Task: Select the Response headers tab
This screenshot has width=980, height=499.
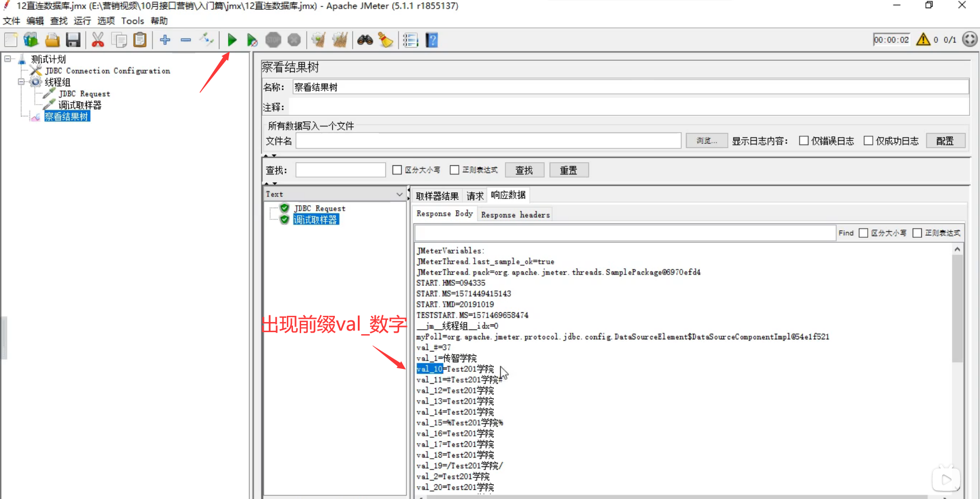Action: pyautogui.click(x=515, y=215)
